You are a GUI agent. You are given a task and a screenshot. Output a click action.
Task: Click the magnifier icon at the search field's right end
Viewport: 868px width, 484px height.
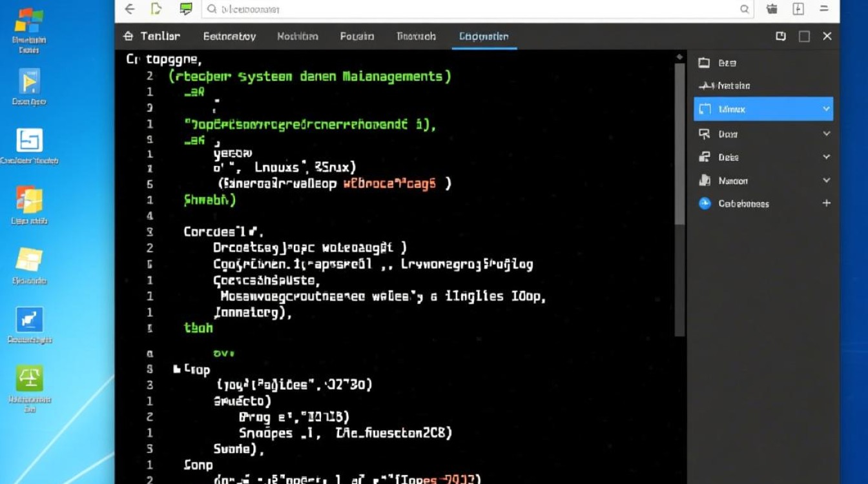point(745,9)
